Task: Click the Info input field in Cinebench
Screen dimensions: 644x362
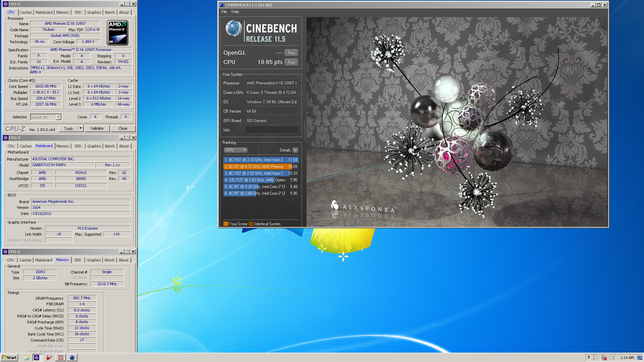Action: point(271,130)
